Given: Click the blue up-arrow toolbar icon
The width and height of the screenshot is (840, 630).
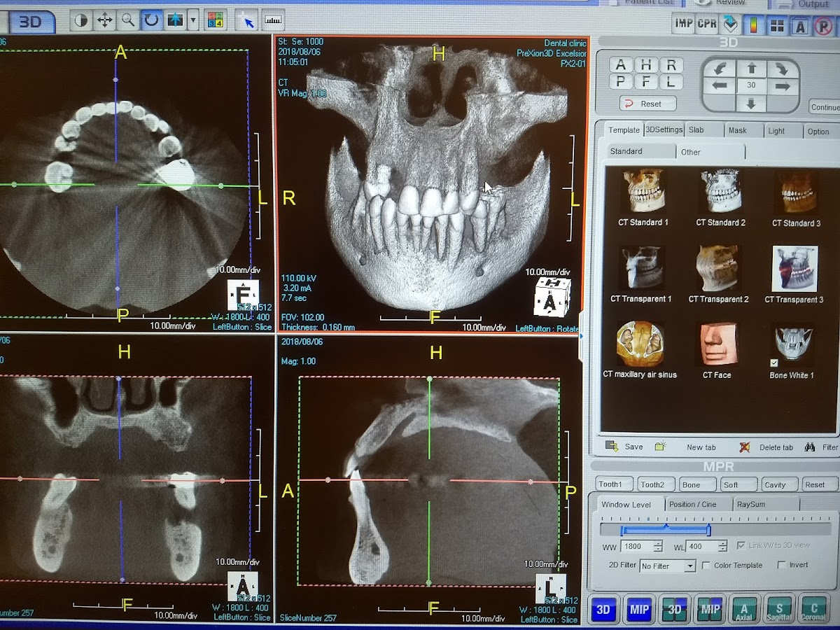Looking at the screenshot, I should (175, 20).
